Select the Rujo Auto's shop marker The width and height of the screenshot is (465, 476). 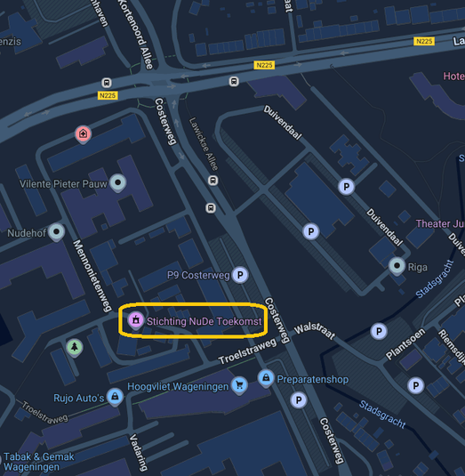click(115, 397)
